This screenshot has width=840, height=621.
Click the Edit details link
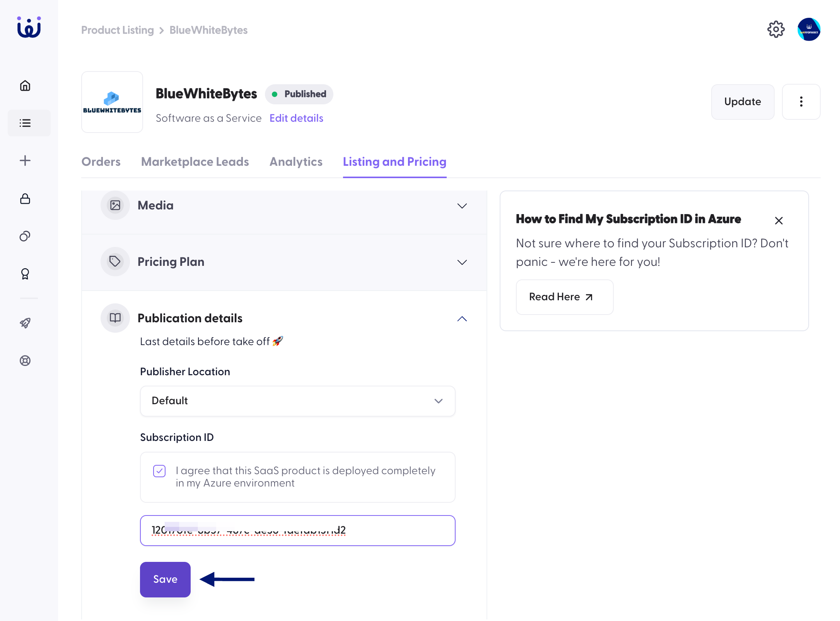tap(296, 118)
